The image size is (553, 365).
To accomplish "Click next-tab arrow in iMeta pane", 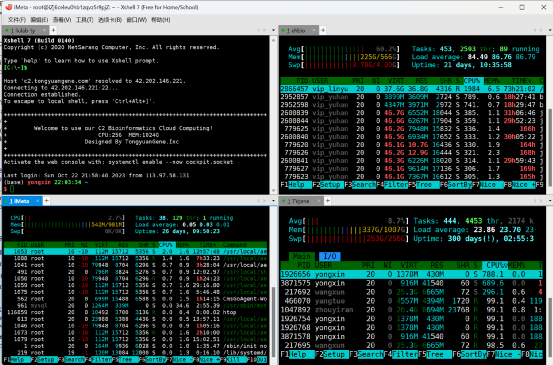I will coord(264,201).
